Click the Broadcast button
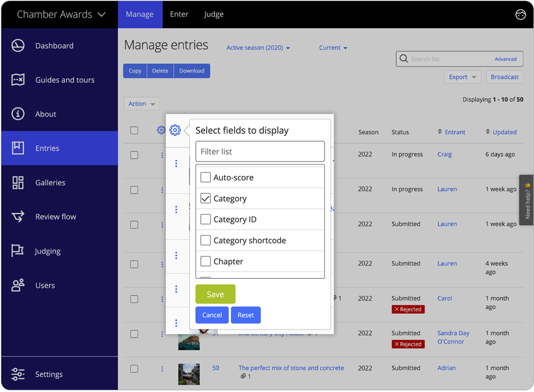This screenshot has width=534, height=392. click(504, 77)
